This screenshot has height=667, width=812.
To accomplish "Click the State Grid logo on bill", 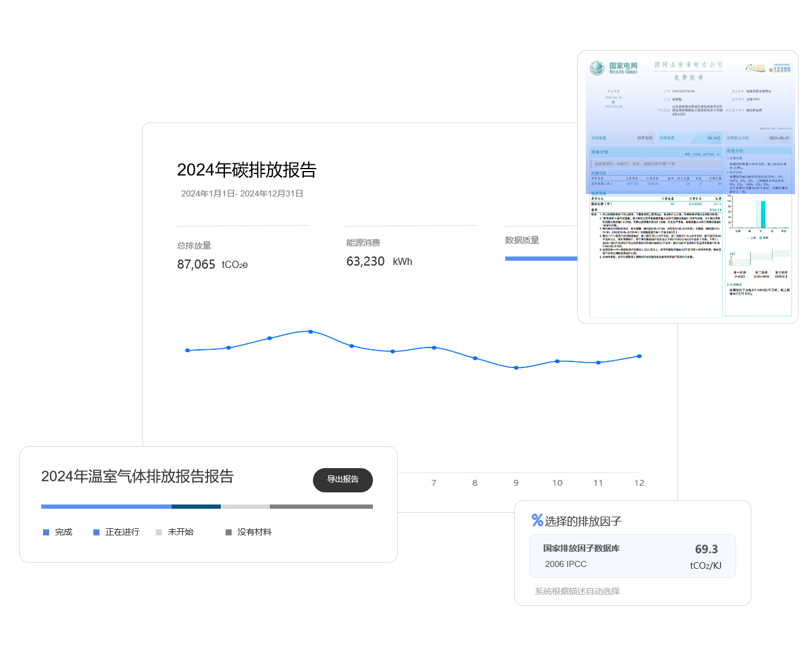I will pyautogui.click(x=614, y=69).
